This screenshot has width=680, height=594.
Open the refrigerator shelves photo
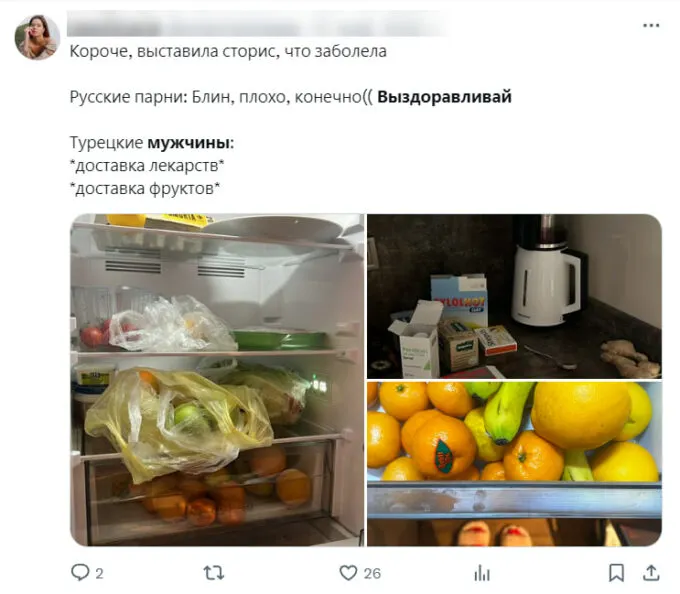pyautogui.click(x=217, y=380)
